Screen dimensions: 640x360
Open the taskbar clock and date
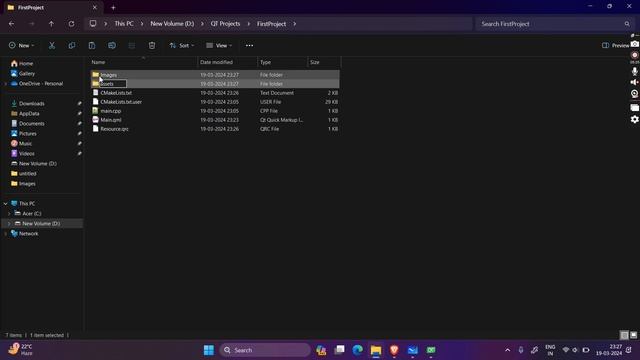coord(609,350)
